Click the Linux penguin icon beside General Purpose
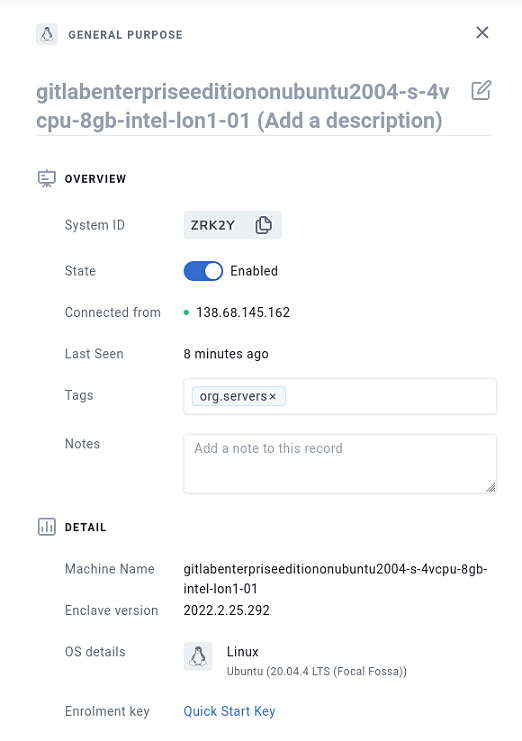Viewport: 522px width, 741px height. click(47, 34)
